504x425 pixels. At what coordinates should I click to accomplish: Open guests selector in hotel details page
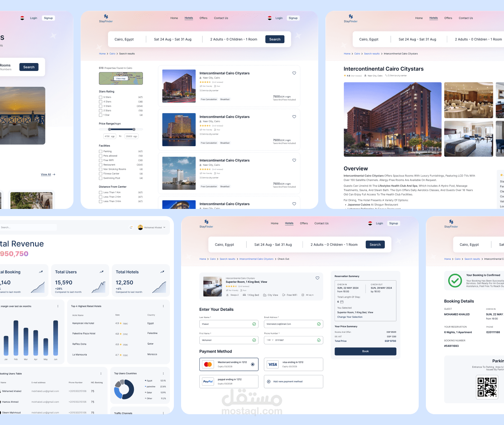point(478,39)
